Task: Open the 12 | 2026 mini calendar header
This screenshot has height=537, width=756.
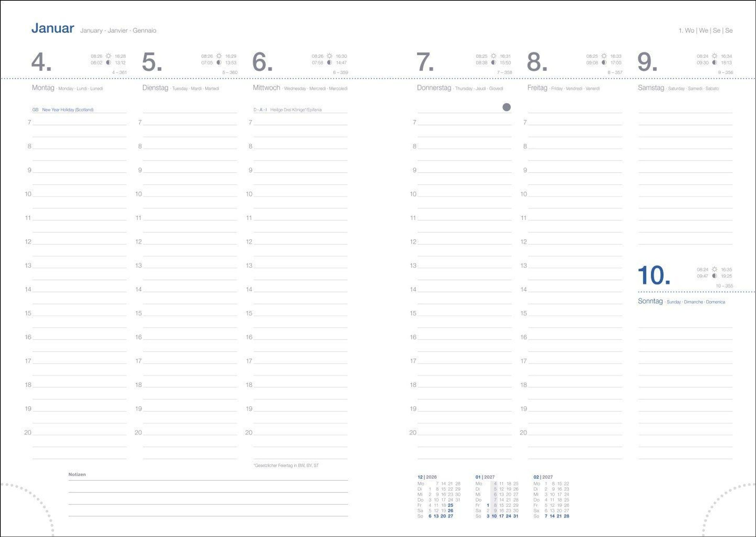Action: coord(427,477)
